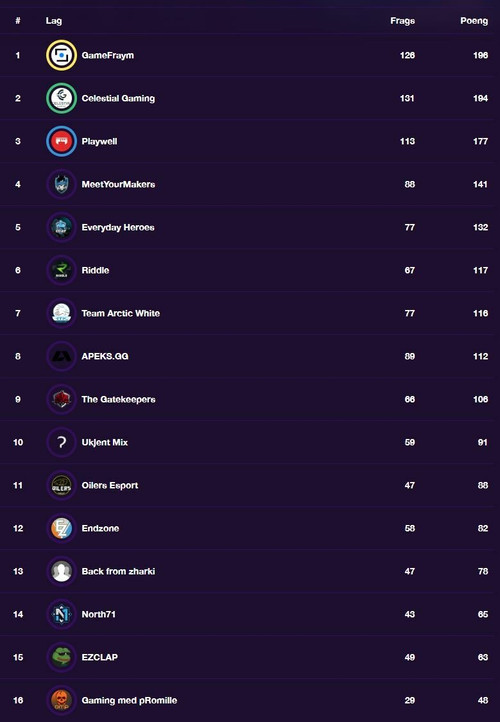Open the APEKS.GG team name
This screenshot has width=500, height=722.
(105, 356)
